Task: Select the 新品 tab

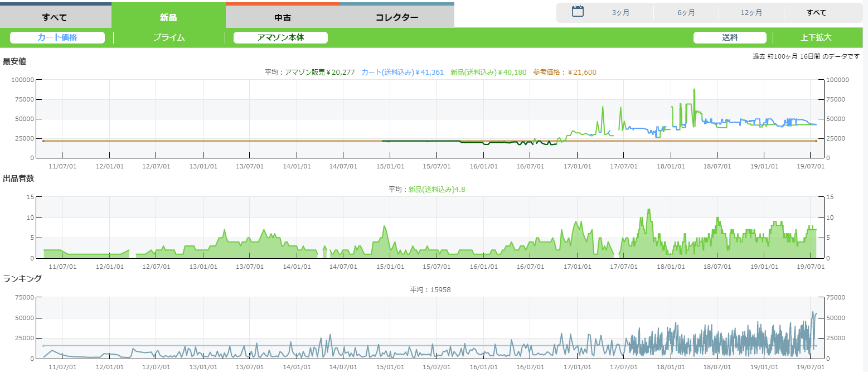Action: coord(168,17)
